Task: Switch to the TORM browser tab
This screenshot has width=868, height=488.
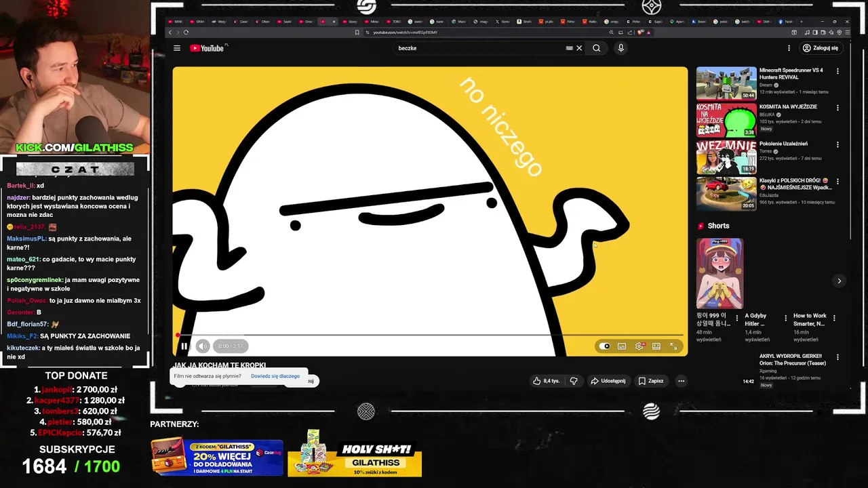Action: 393,22
